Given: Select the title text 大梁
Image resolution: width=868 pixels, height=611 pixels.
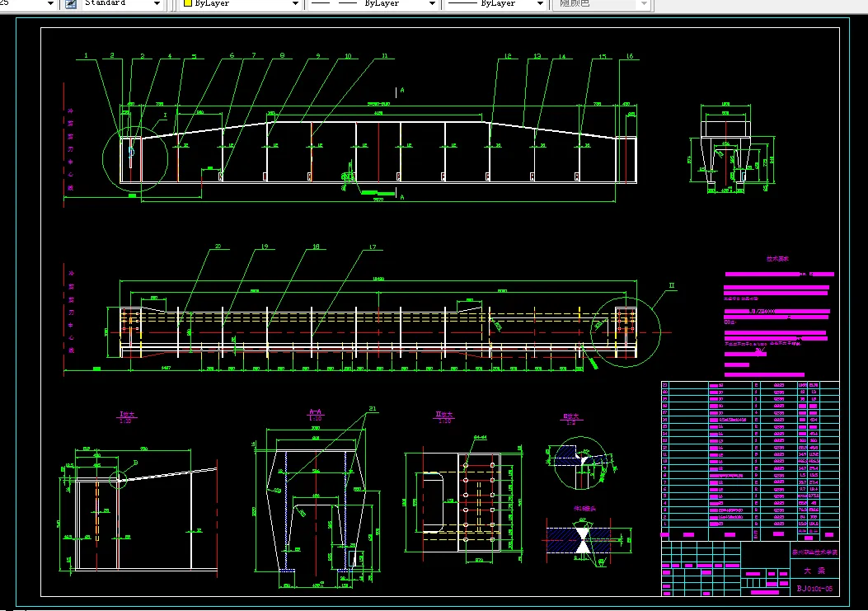Looking at the screenshot, I should click(x=814, y=571).
